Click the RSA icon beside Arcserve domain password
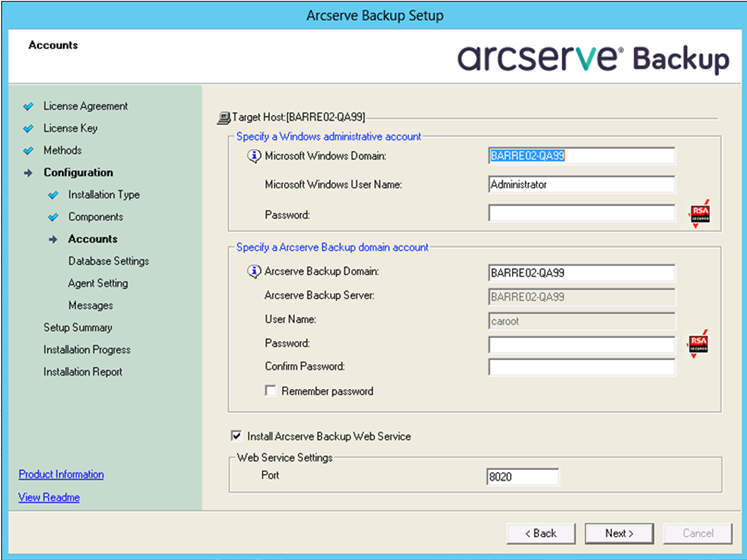747x560 pixels. coord(699,345)
